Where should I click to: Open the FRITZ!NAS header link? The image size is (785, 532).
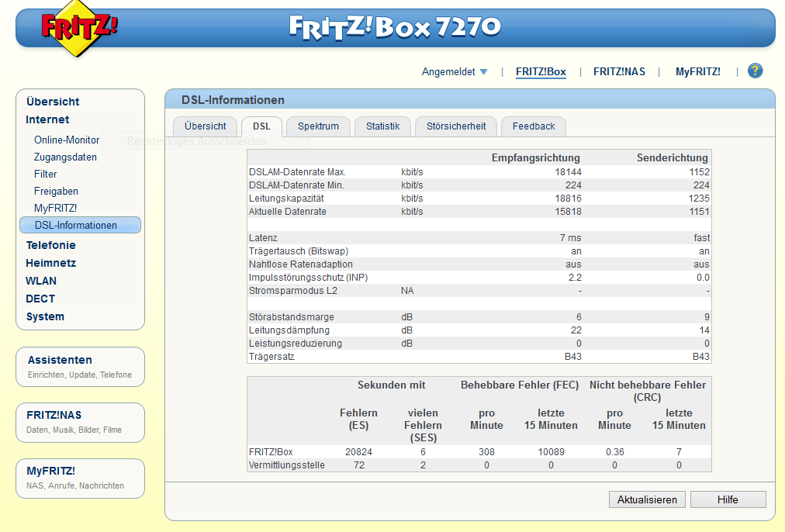click(619, 71)
